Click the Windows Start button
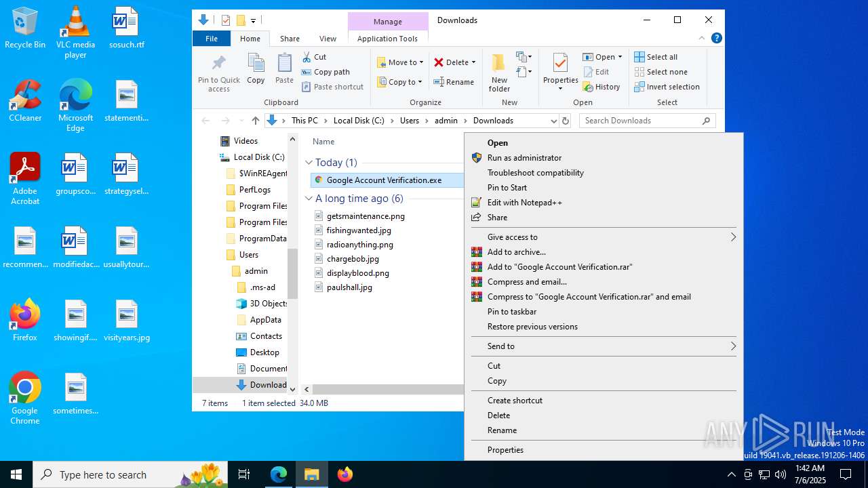Screen dimensions: 868x488 point(16,474)
